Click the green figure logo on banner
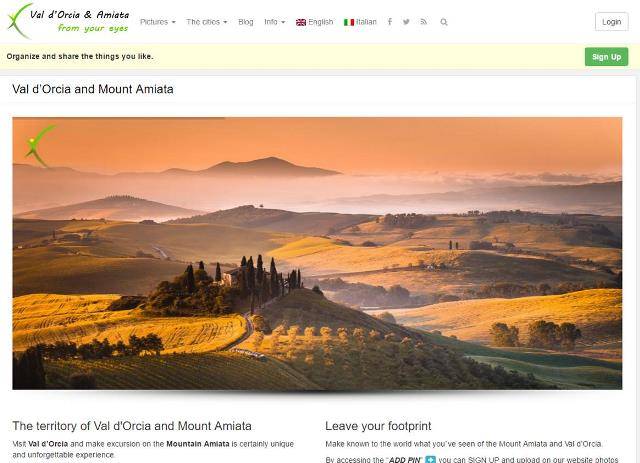The image size is (640, 463). click(40, 146)
